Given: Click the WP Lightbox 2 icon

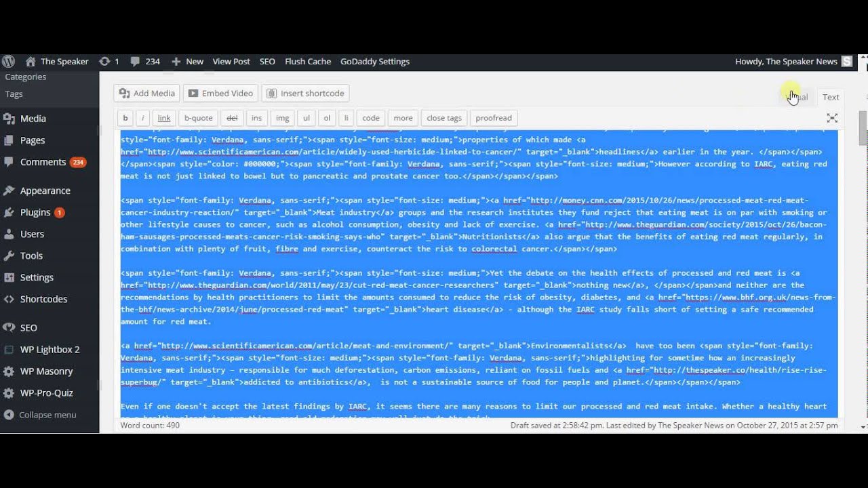Looking at the screenshot, I should pyautogui.click(x=9, y=350).
